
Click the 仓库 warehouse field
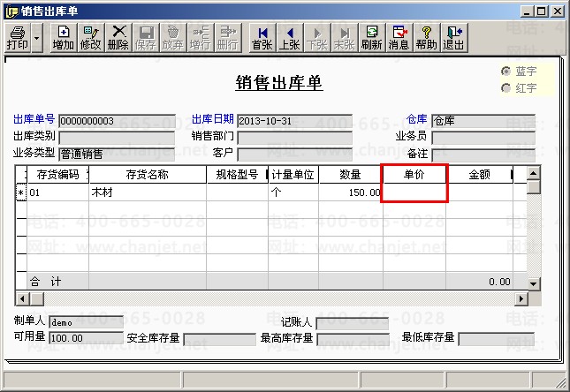pos(483,121)
